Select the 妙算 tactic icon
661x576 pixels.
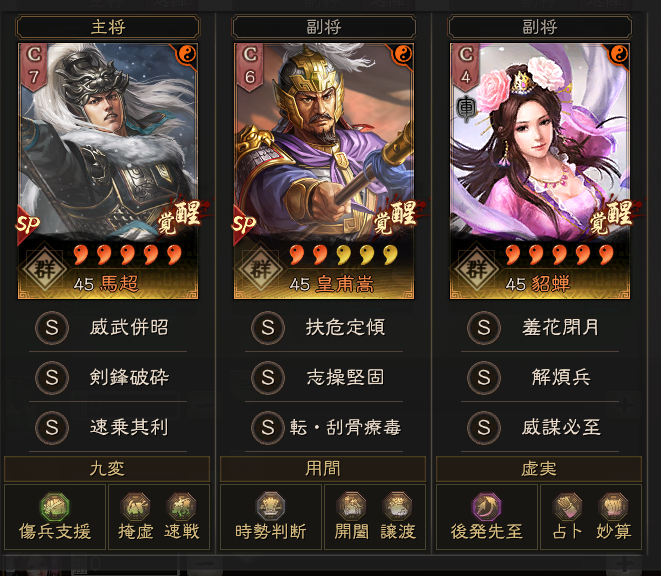tap(613, 507)
